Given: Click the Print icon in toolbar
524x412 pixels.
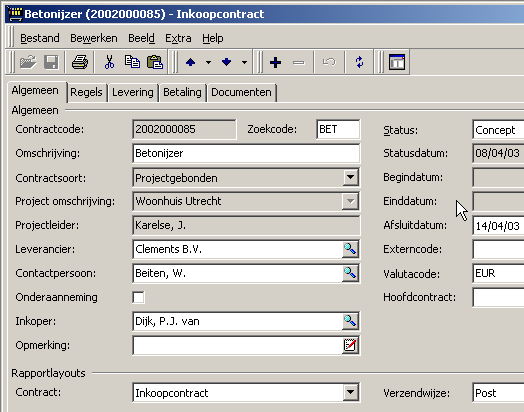Looking at the screenshot, I should point(80,62).
